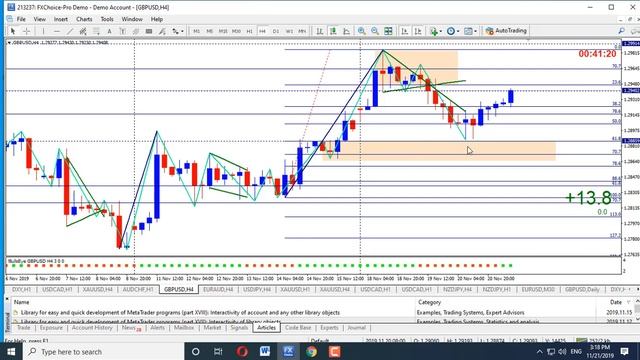Switch chart to line chart type
640x360 pixels.
[x=346, y=31]
